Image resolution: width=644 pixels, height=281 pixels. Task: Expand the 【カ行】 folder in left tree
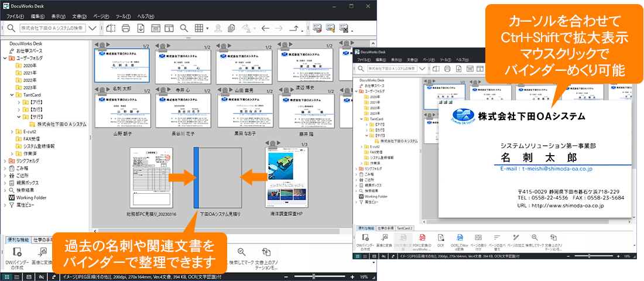[x=19, y=109]
